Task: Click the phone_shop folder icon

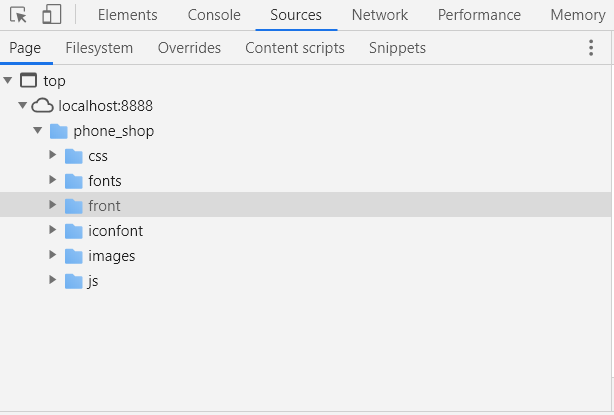Action: (x=58, y=131)
